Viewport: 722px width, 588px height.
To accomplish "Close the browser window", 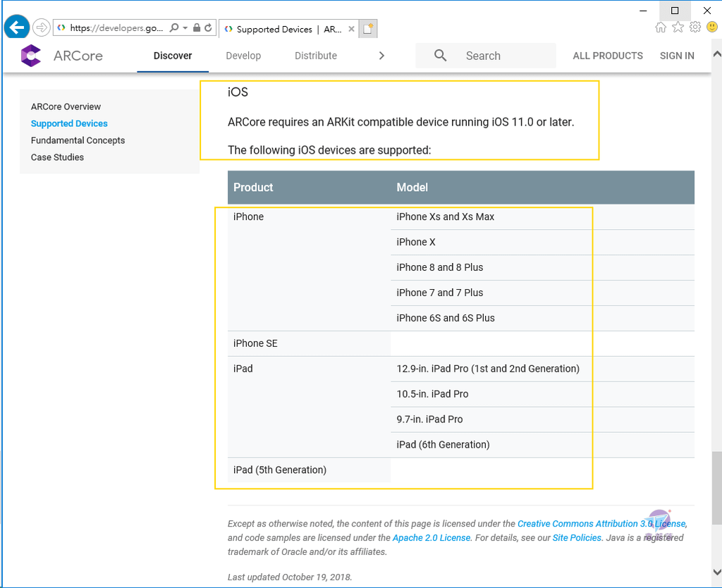I will (706, 10).
